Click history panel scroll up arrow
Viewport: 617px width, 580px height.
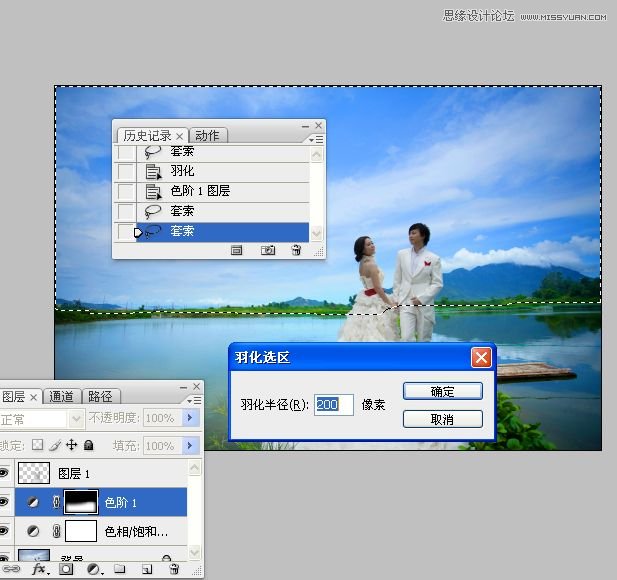316,155
